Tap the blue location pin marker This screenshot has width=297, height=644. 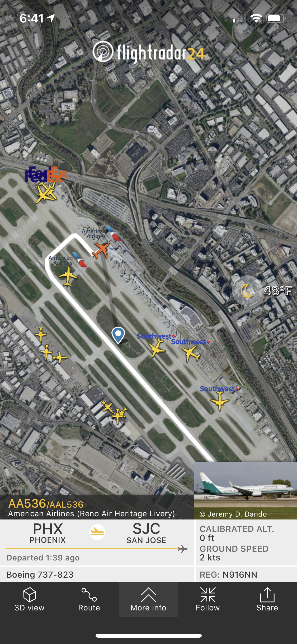118,335
